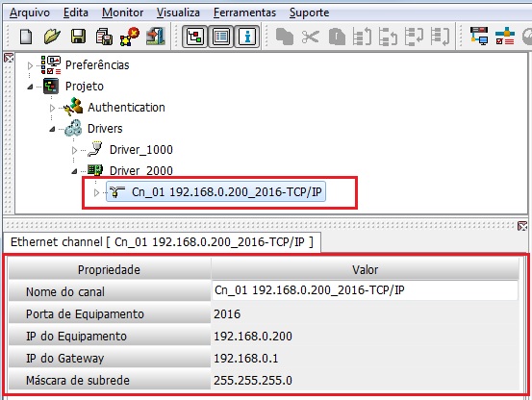The width and height of the screenshot is (532, 400).
Task: Click the New file toolbar icon
Action: click(x=26, y=37)
